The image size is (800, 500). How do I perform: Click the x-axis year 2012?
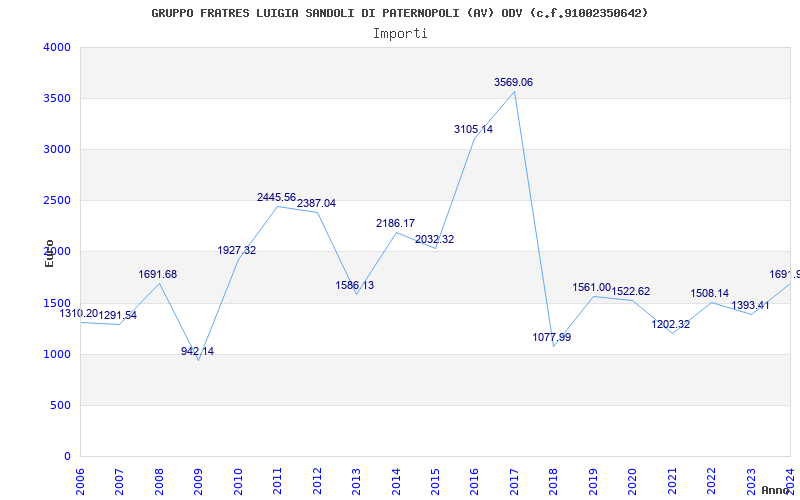coord(317,481)
